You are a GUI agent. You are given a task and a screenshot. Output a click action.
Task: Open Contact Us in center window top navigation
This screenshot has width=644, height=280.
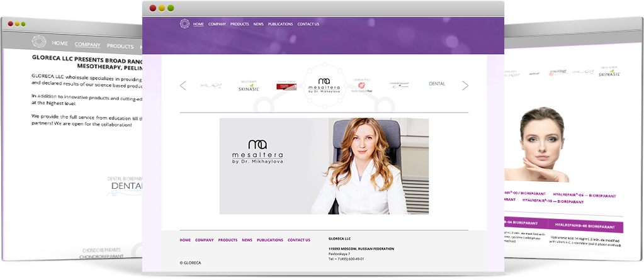(308, 24)
